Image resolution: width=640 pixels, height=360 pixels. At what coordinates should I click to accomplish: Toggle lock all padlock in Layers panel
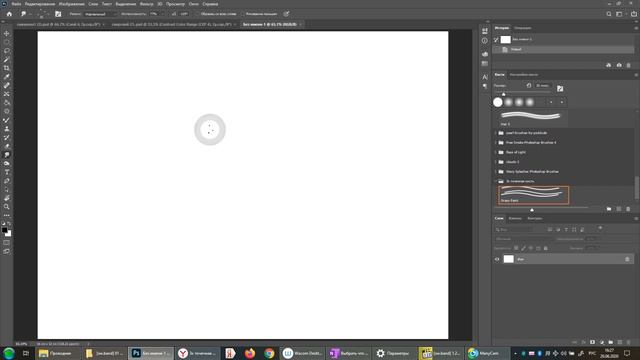pyautogui.click(x=546, y=248)
